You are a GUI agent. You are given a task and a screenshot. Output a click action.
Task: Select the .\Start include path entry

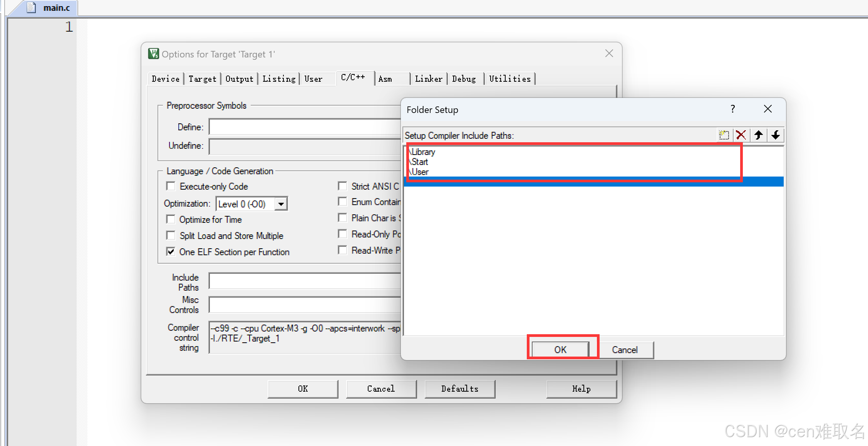(x=420, y=162)
